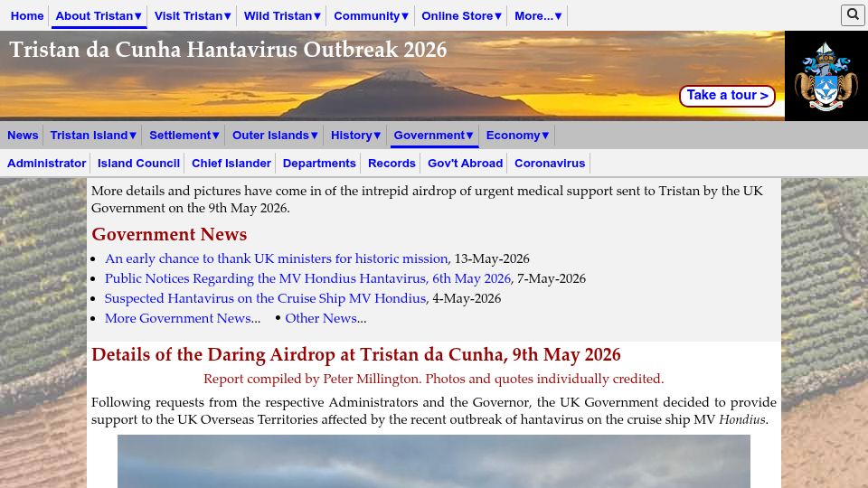Click the Hantavirus Outbreak 2026 banner title
Image resolution: width=868 pixels, height=488 pixels.
point(228,50)
